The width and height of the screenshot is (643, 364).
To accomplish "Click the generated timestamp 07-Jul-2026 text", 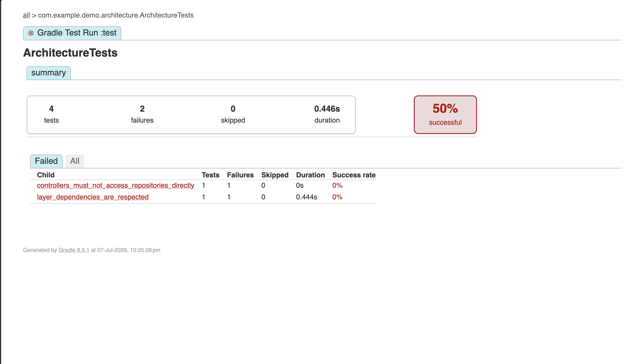I will coord(129,250).
